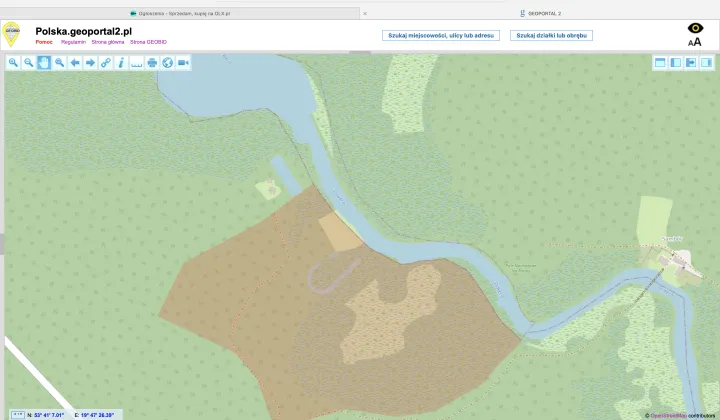Switch to the GEOPORTAL 2 browser tab
This screenshot has width=720, height=420.
point(540,14)
